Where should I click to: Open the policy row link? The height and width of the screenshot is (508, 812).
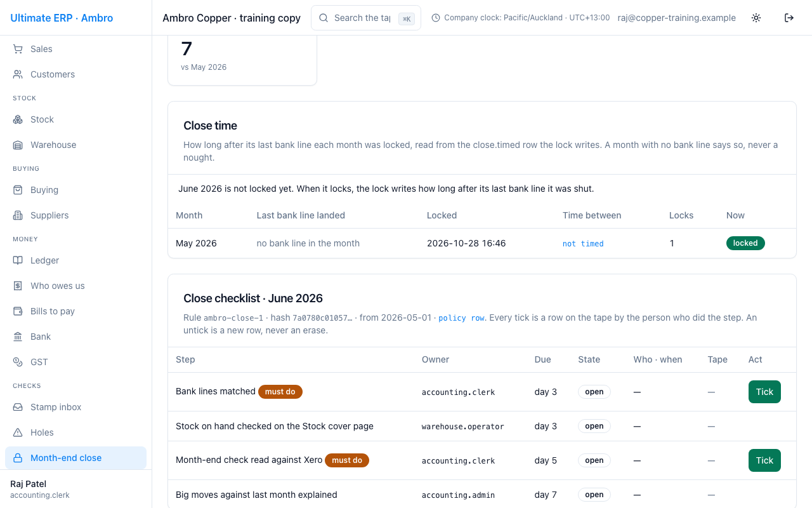click(461, 317)
